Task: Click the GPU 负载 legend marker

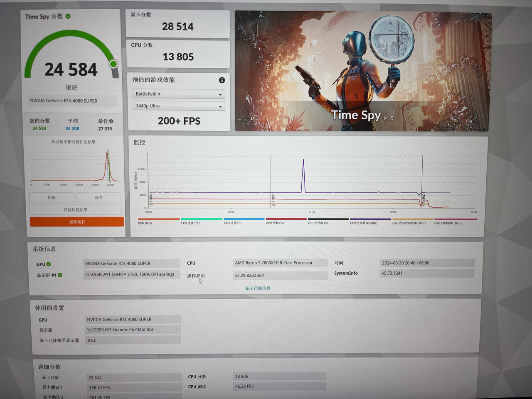Action: point(286,219)
